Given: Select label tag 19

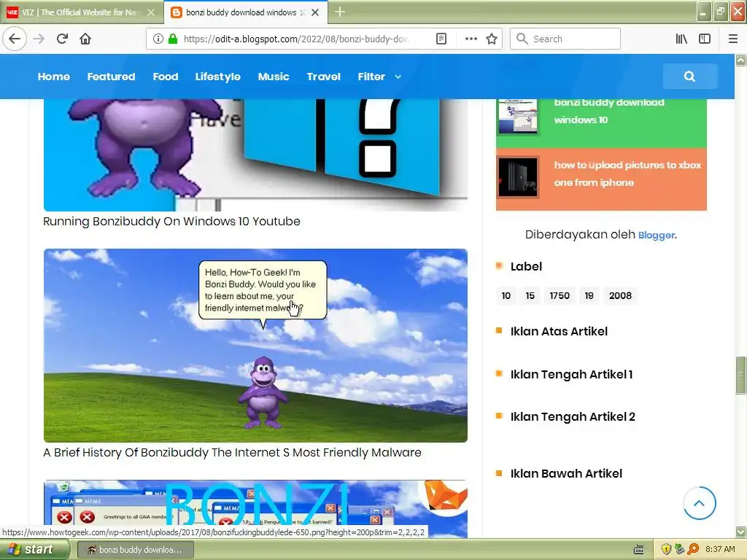Looking at the screenshot, I should click(x=589, y=296).
